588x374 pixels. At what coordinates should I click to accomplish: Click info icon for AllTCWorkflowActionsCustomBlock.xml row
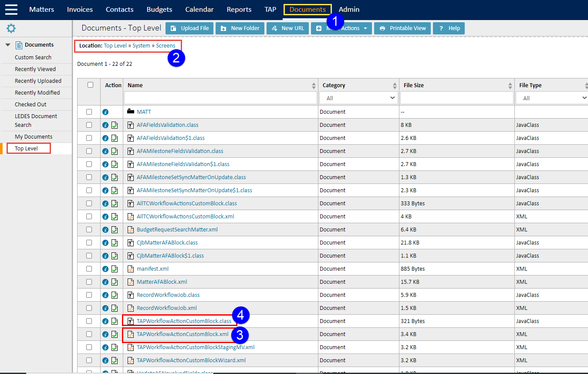pos(105,217)
